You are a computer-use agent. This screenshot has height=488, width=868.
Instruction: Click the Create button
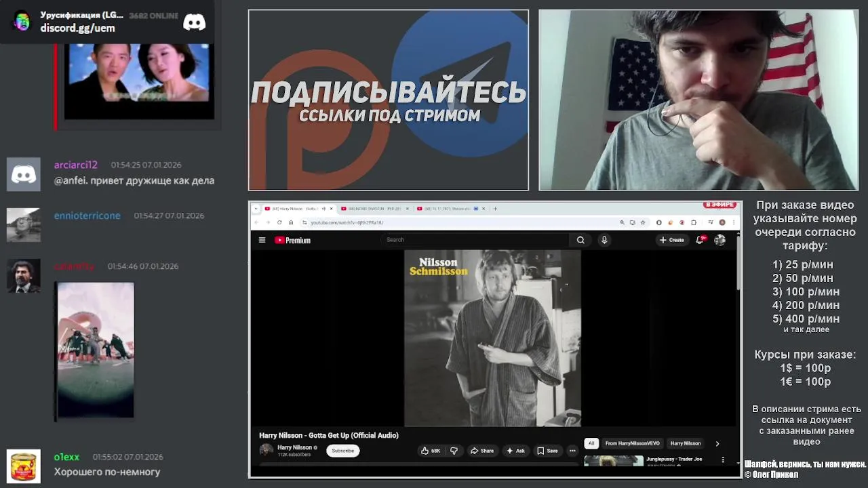tap(672, 240)
